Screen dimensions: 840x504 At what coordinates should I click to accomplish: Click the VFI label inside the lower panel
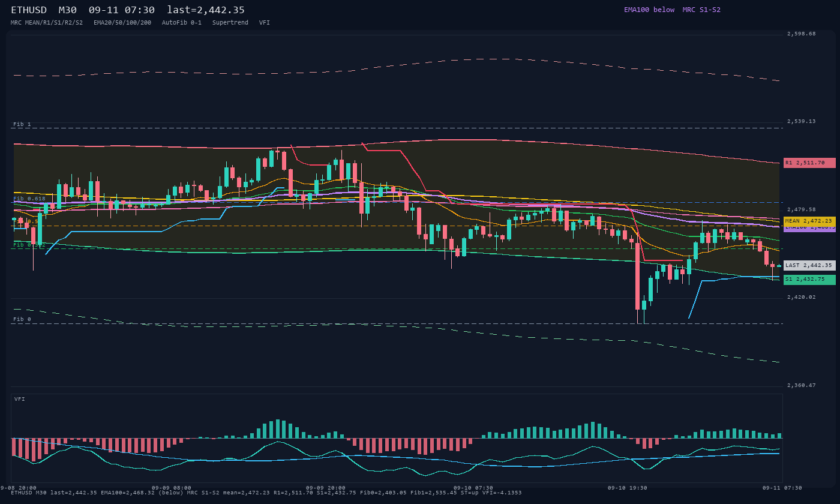tap(20, 399)
